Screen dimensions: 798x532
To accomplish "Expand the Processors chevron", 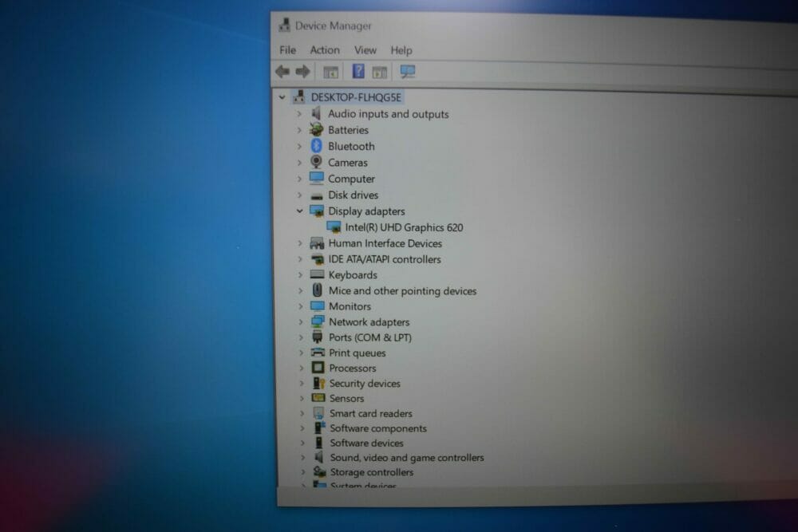I will coord(302,368).
